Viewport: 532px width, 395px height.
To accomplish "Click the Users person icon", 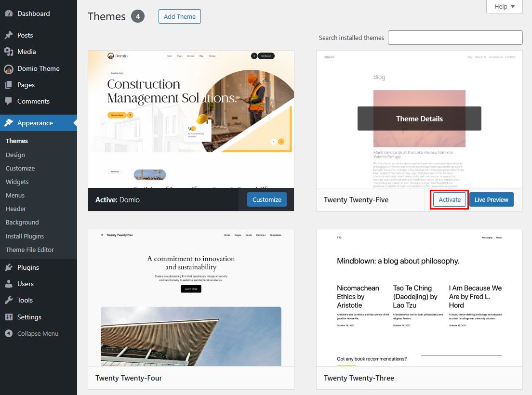I will (9, 284).
